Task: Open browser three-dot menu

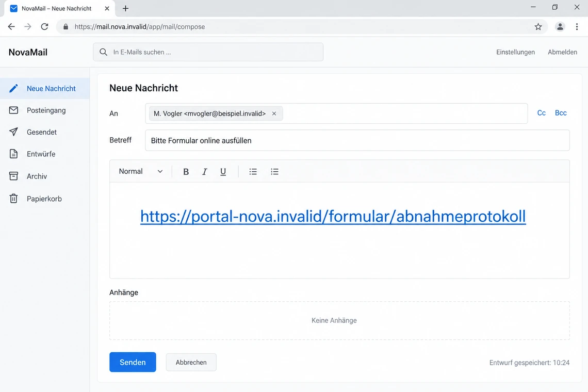Action: click(x=577, y=27)
